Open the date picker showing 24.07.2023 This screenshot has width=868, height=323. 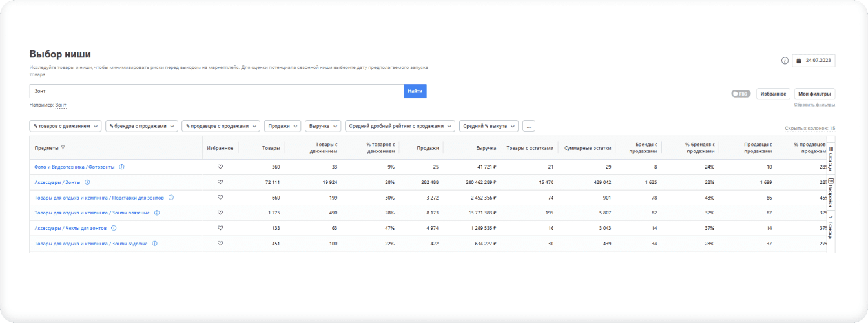point(814,61)
